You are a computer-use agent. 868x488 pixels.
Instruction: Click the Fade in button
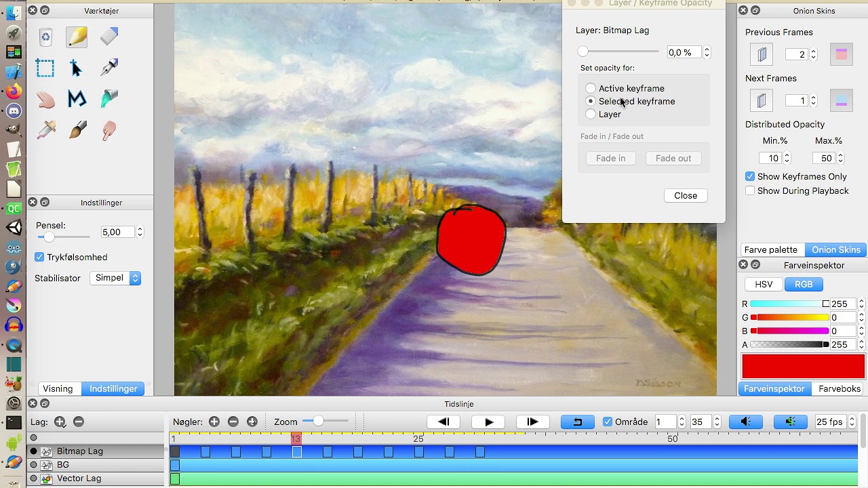click(x=611, y=158)
